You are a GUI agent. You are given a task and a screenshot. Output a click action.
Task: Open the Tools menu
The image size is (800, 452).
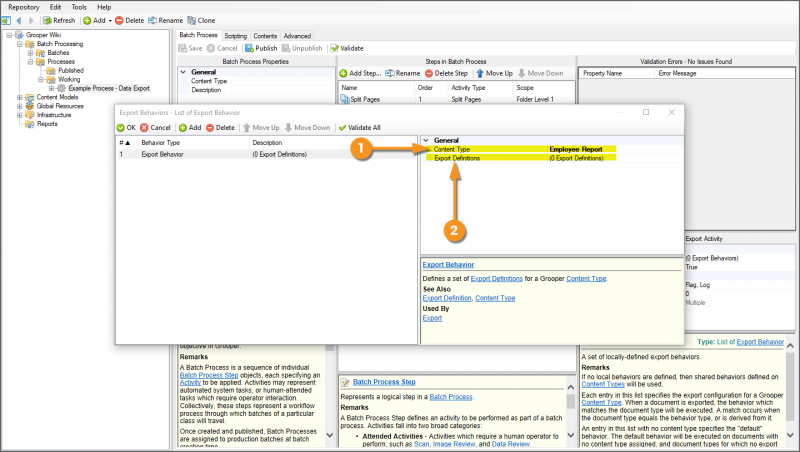pyautogui.click(x=79, y=7)
